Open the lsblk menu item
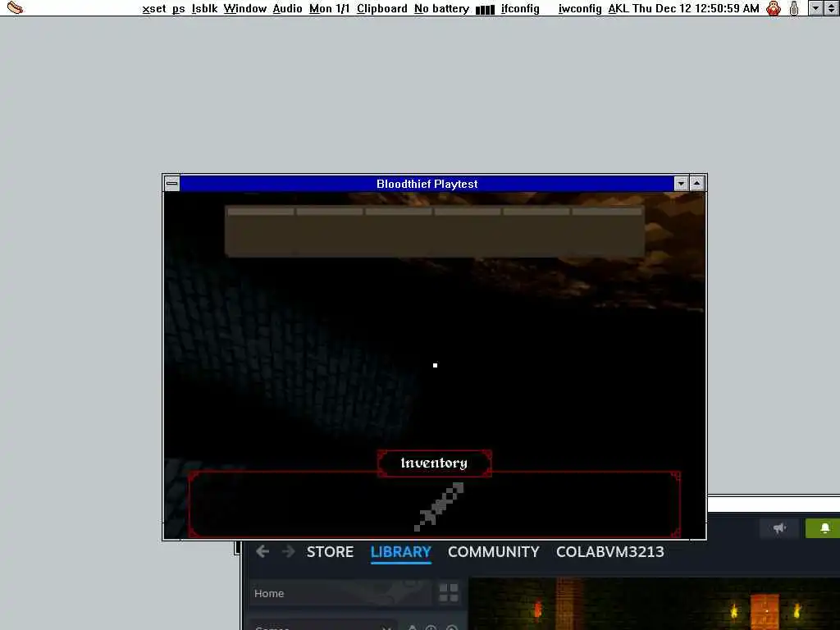Image resolution: width=840 pixels, height=630 pixels. click(204, 8)
